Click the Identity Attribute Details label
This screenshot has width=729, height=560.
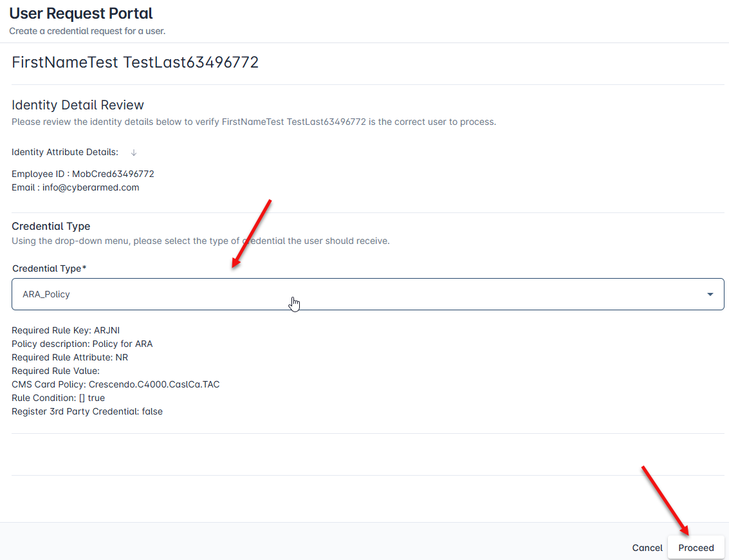pos(65,153)
